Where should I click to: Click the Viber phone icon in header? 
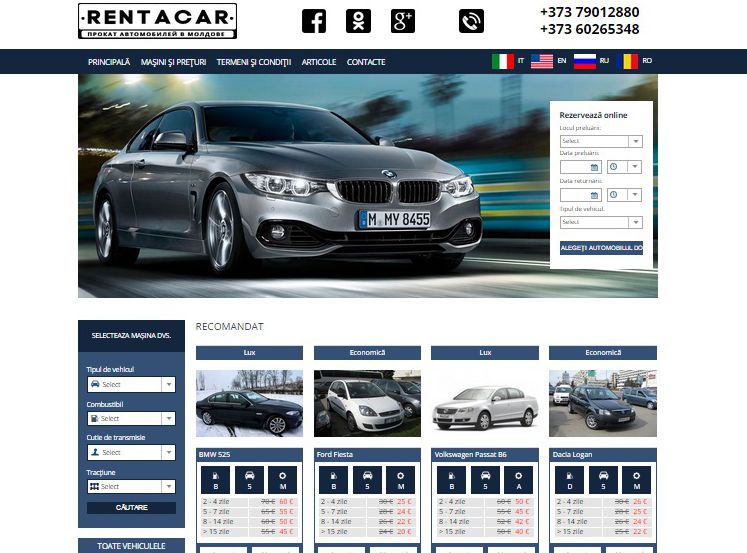point(471,21)
